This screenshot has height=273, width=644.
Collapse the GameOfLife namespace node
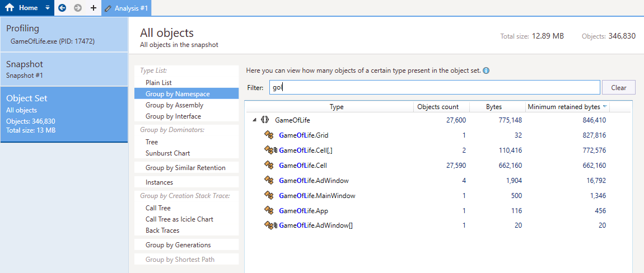(x=254, y=120)
